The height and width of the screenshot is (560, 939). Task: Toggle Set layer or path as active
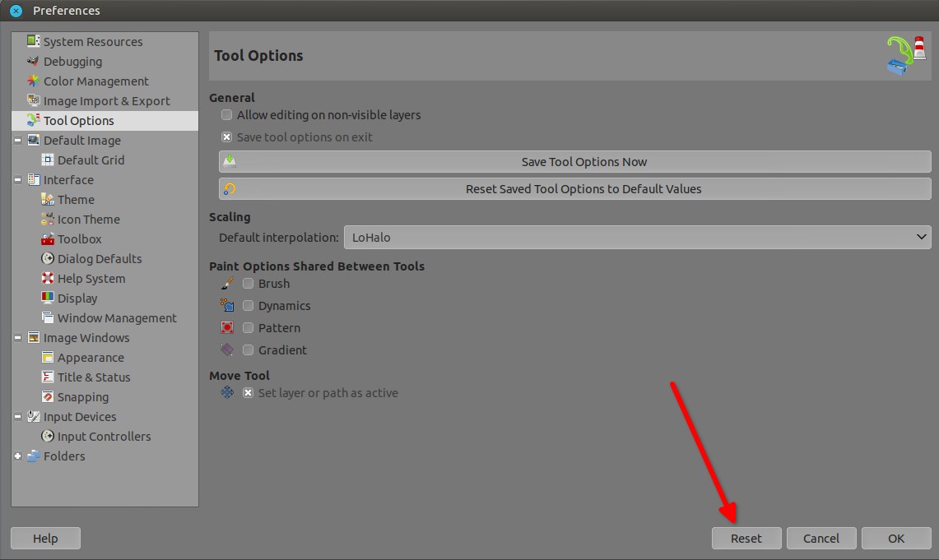pyautogui.click(x=248, y=392)
